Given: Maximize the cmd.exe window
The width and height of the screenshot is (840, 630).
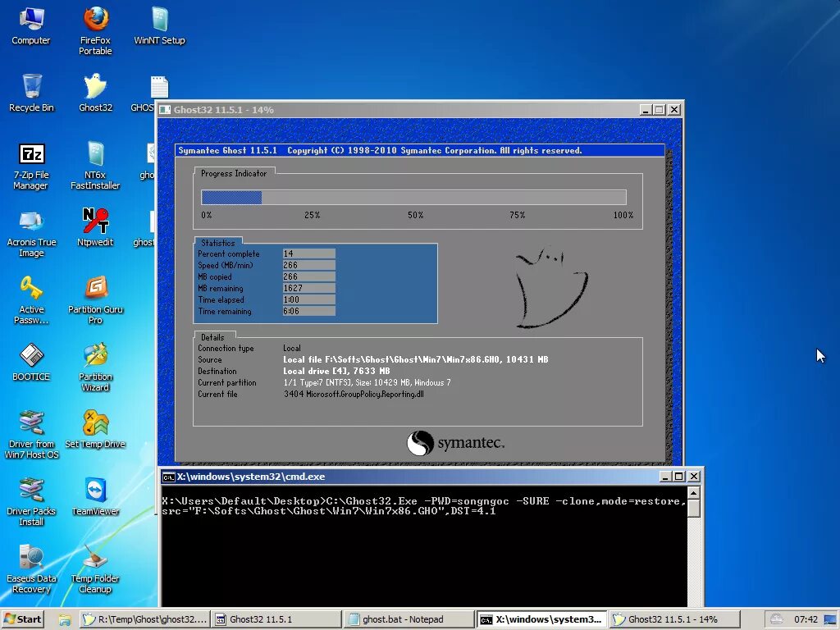Looking at the screenshot, I should [678, 477].
